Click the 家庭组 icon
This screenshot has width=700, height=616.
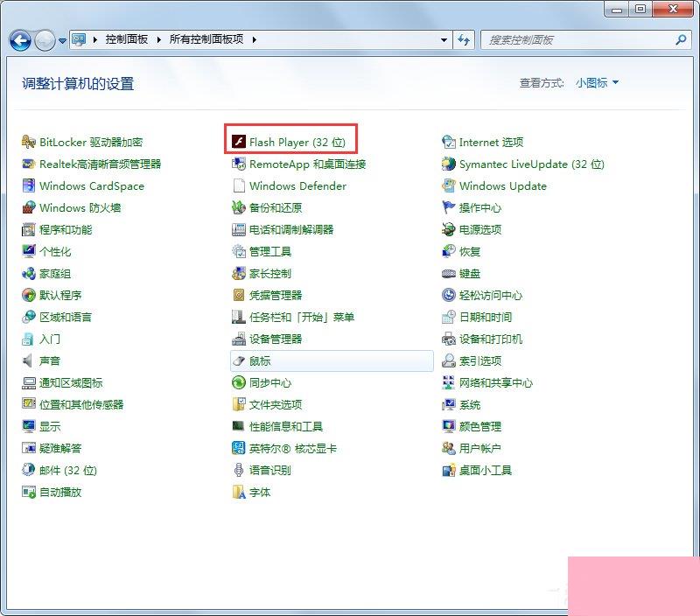click(x=29, y=273)
